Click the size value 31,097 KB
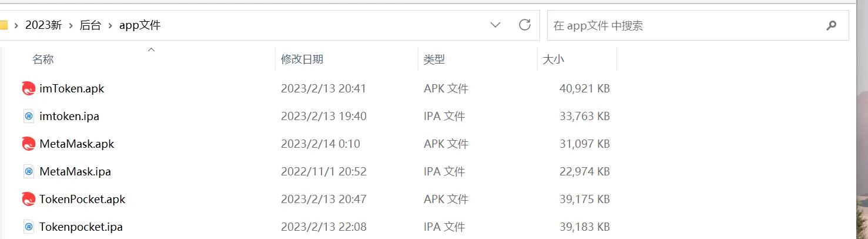 (585, 144)
